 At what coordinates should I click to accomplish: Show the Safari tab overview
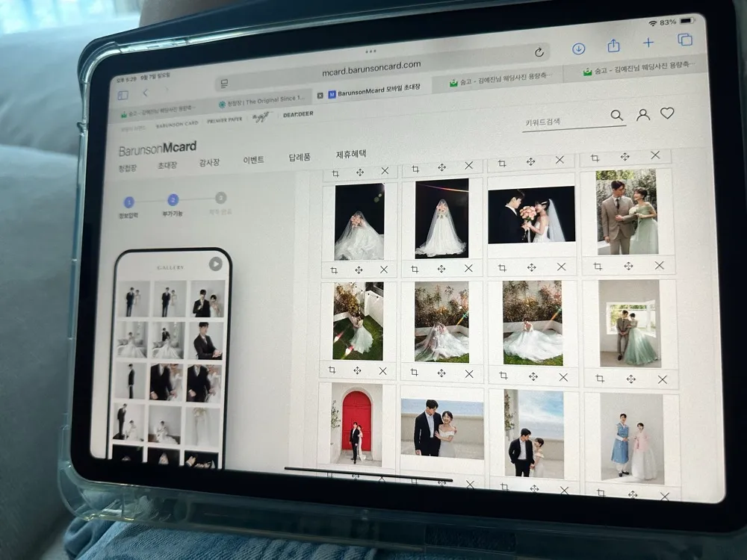[x=684, y=40]
